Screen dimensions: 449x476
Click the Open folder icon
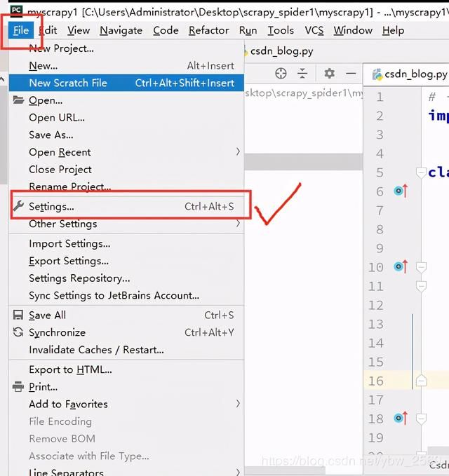(x=18, y=100)
